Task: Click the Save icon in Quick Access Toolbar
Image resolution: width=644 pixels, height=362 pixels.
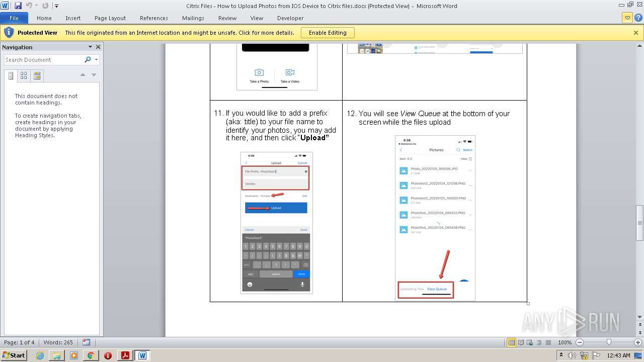Action: [x=18, y=6]
